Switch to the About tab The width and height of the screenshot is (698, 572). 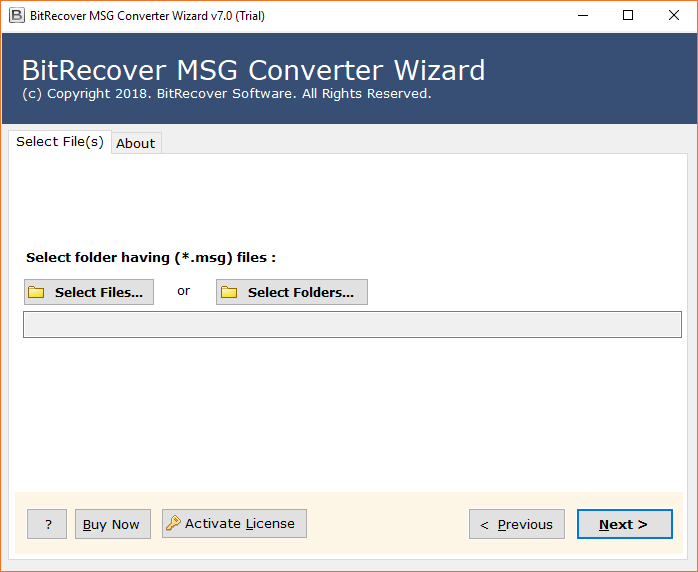click(135, 143)
